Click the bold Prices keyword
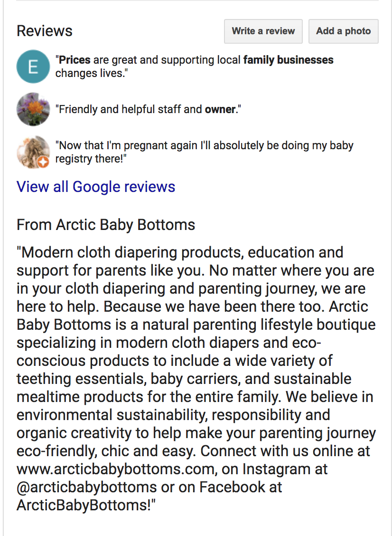 pos(75,60)
